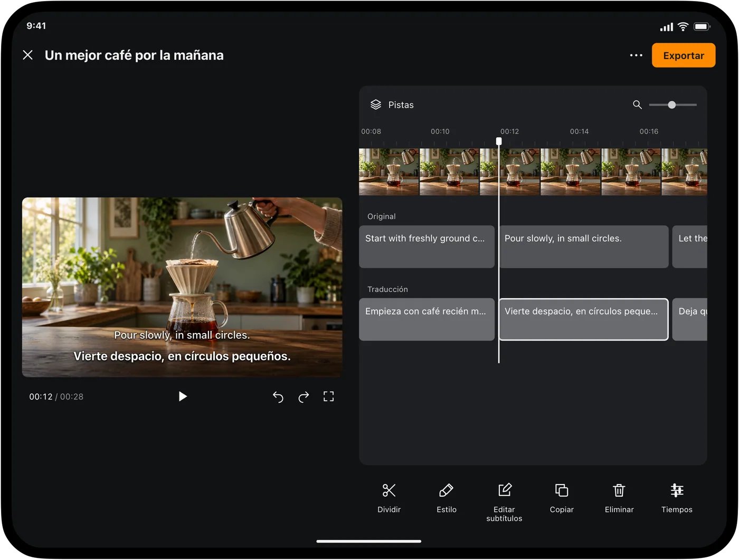Adjust the timeline zoom slider handle
Viewport: 739px width, 560px height.
[x=672, y=105]
